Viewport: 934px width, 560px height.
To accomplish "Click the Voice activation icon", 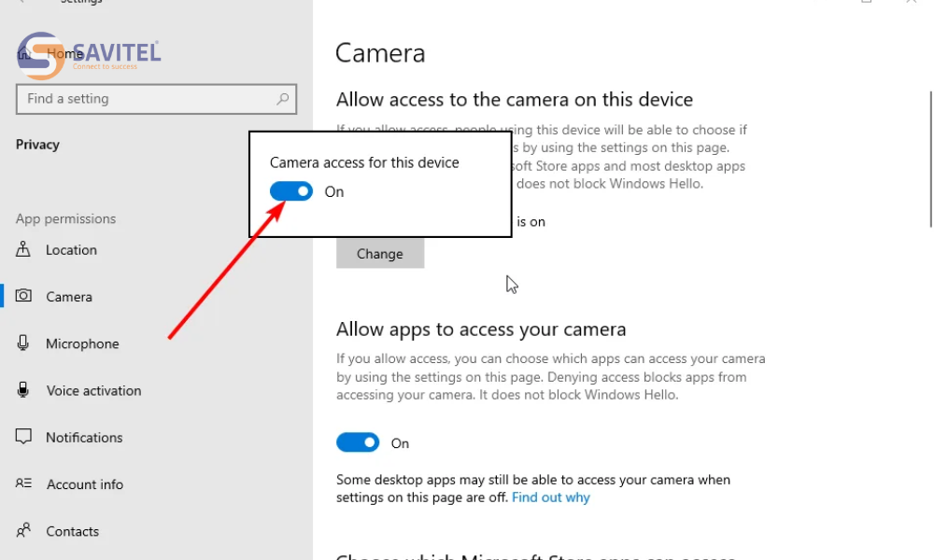I will tap(23, 390).
